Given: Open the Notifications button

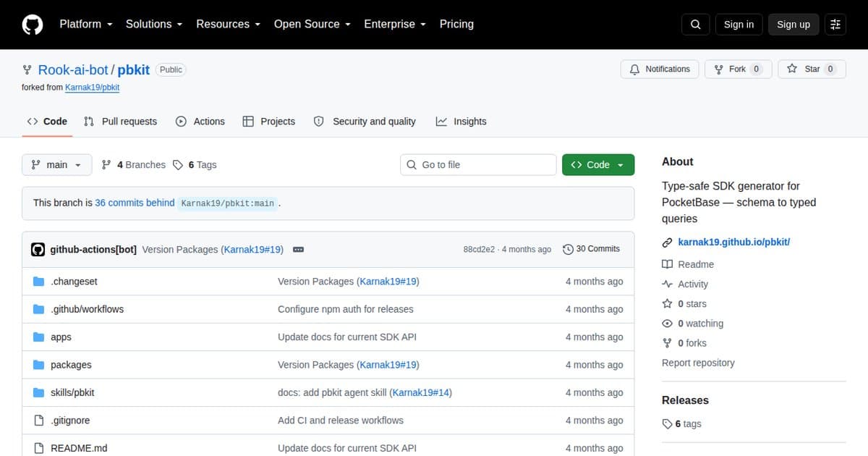Looking at the screenshot, I should pos(660,69).
